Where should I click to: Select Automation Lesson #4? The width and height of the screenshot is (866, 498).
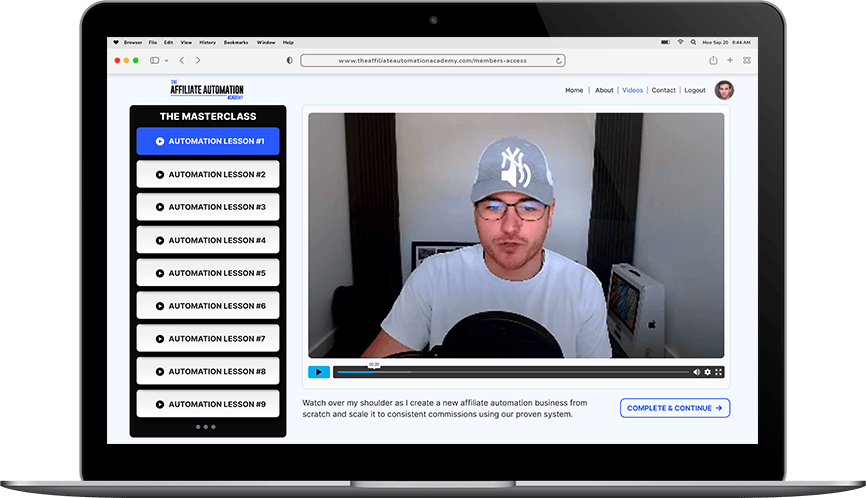[208, 240]
